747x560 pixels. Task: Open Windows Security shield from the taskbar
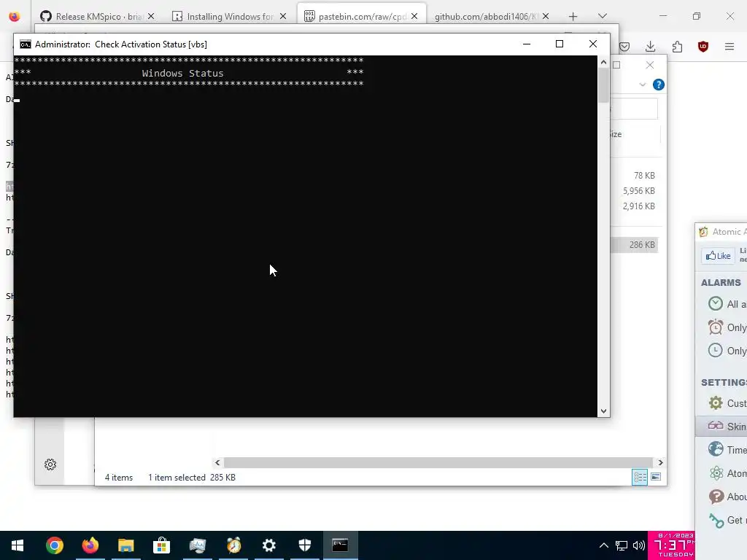(305, 545)
